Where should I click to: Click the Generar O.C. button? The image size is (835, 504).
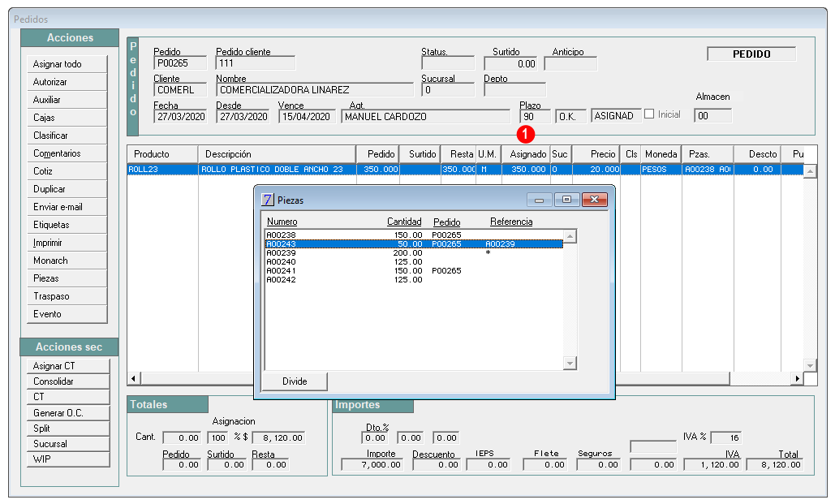coord(68,413)
